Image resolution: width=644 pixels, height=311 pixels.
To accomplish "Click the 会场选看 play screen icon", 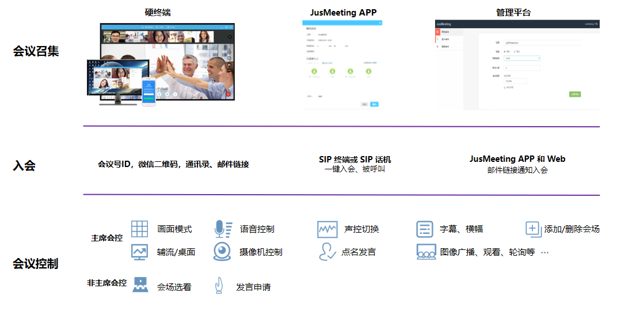I will click(140, 285).
